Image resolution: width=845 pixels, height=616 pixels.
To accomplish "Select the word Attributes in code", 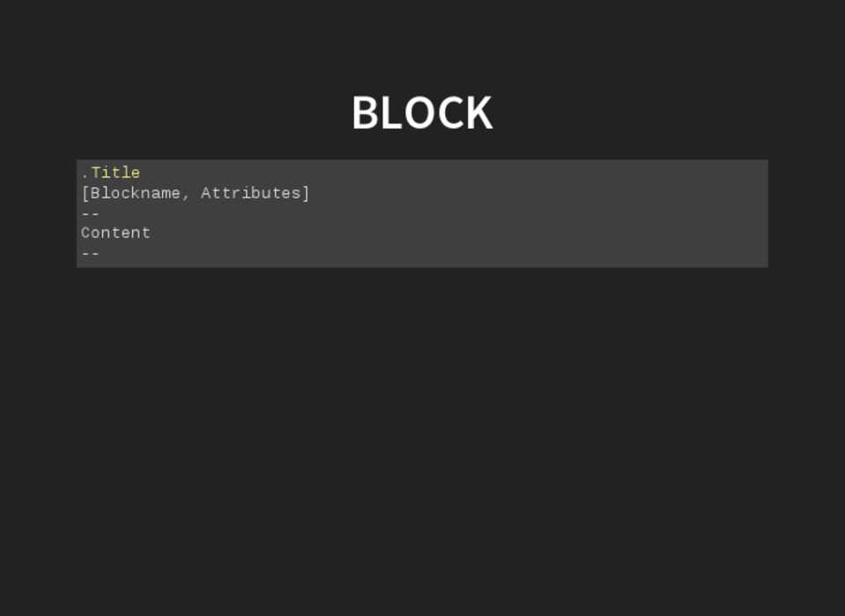I will click(251, 193).
